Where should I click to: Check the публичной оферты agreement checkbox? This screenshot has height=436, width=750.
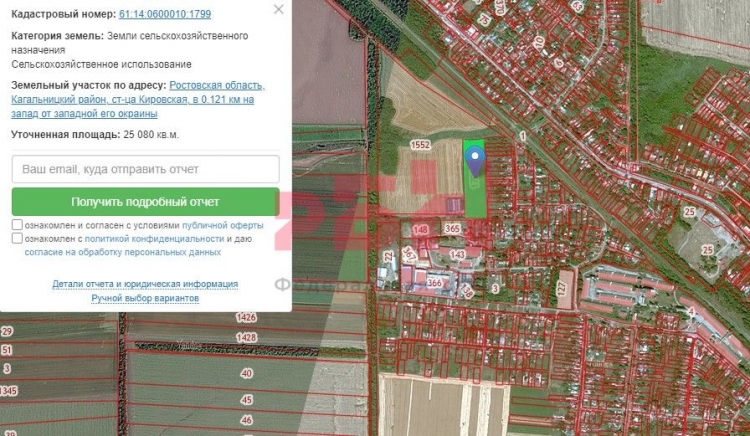point(18,225)
